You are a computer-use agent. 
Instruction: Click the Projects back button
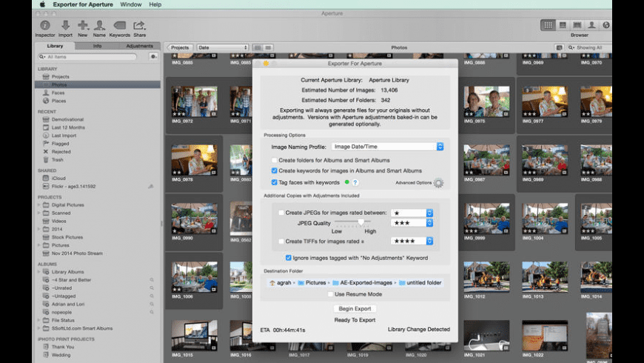pos(179,47)
